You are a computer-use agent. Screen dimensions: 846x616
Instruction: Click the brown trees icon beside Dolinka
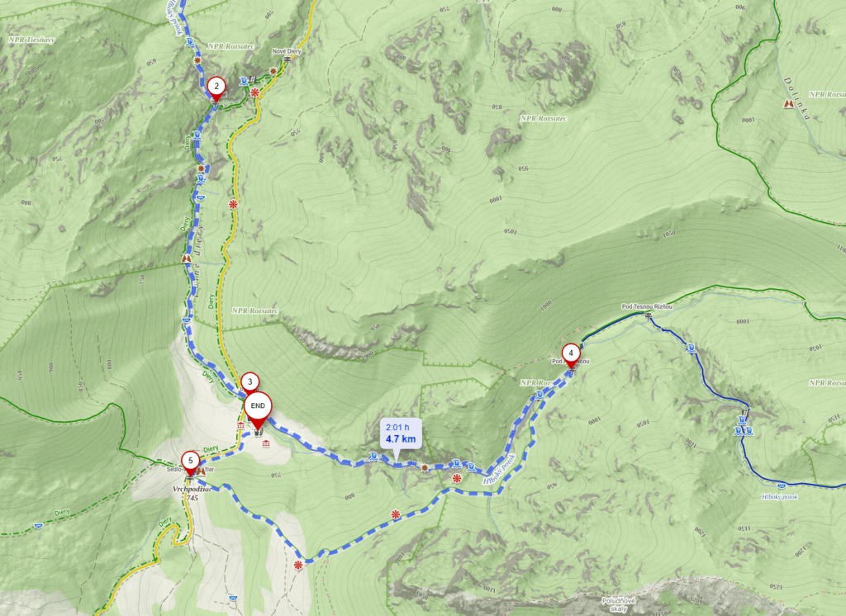pyautogui.click(x=789, y=103)
